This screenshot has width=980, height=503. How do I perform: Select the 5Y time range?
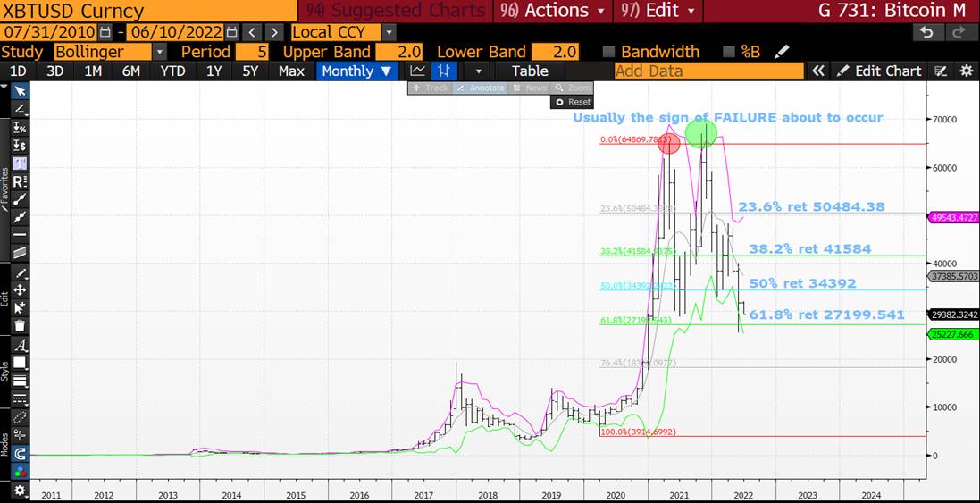click(x=250, y=71)
